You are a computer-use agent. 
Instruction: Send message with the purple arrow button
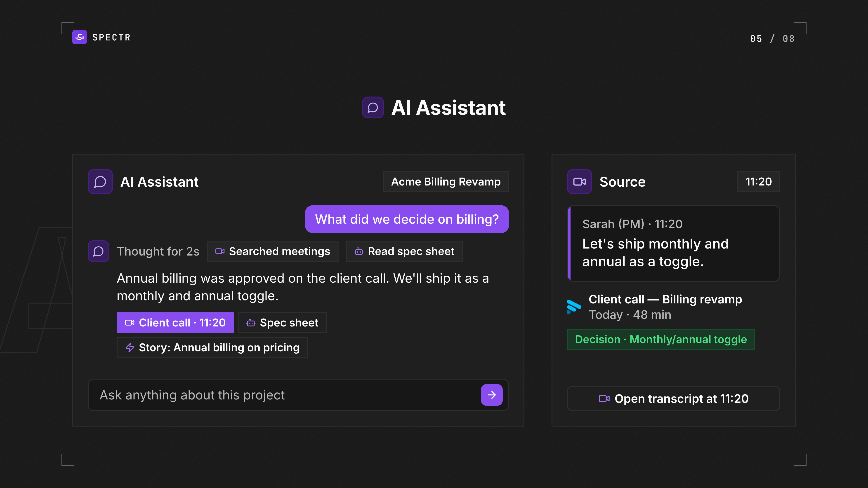492,395
